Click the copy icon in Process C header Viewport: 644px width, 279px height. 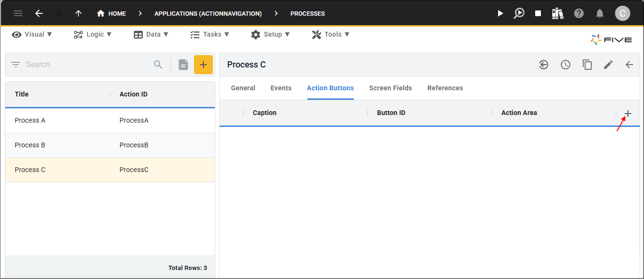pyautogui.click(x=587, y=65)
